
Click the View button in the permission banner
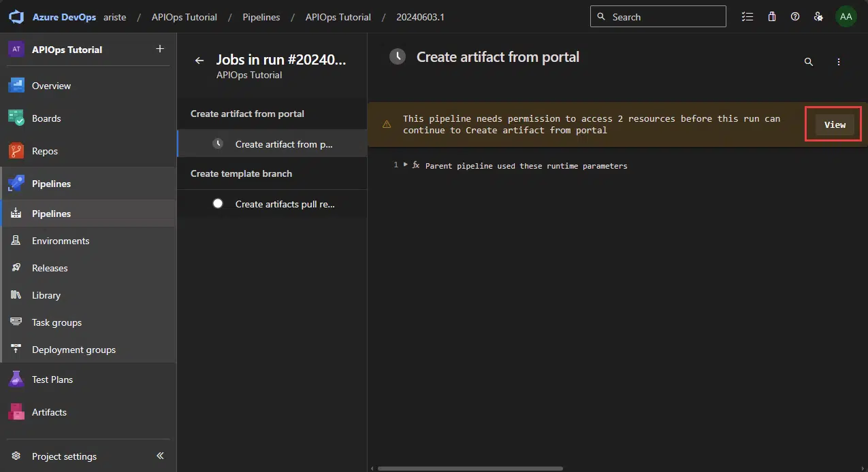click(x=835, y=124)
